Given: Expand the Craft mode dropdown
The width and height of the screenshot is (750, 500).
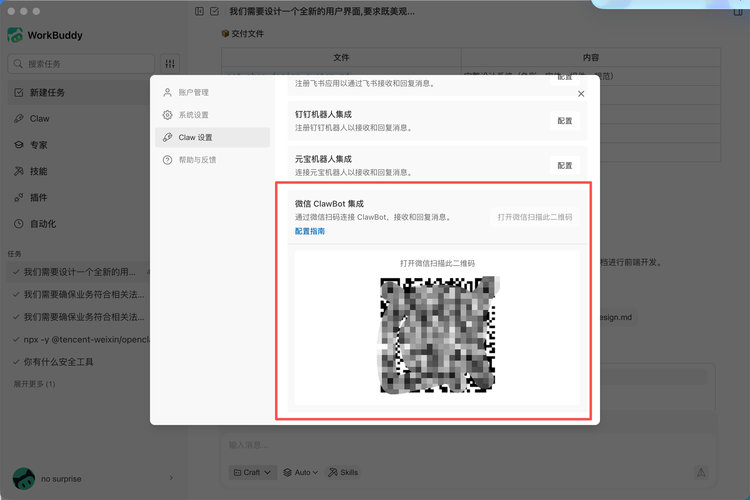Looking at the screenshot, I should point(252,472).
